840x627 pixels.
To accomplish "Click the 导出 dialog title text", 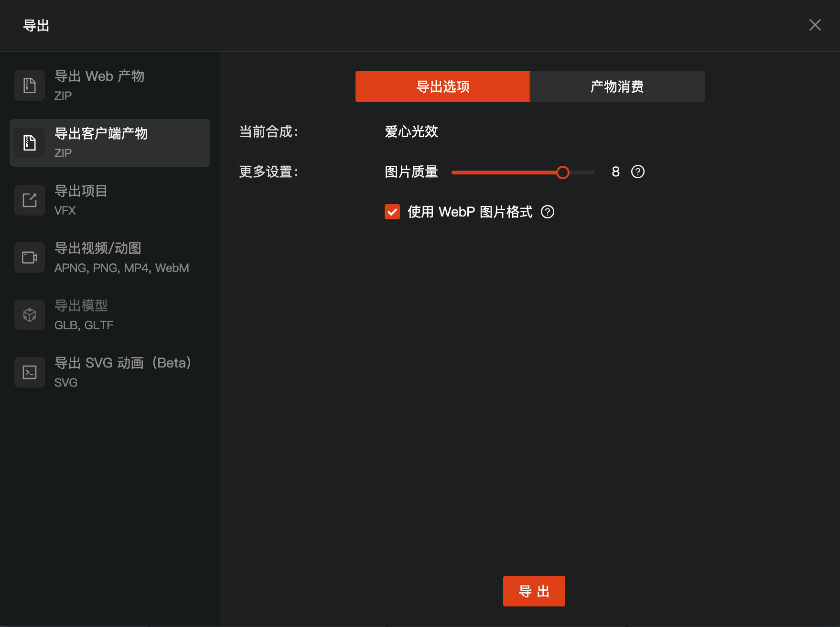I will pyautogui.click(x=36, y=25).
